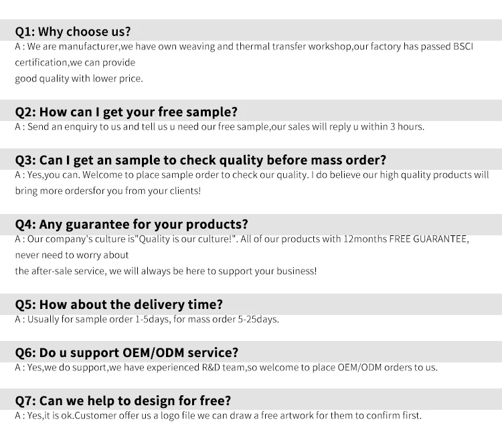Click the answer about experienced R&D team

coord(226,367)
